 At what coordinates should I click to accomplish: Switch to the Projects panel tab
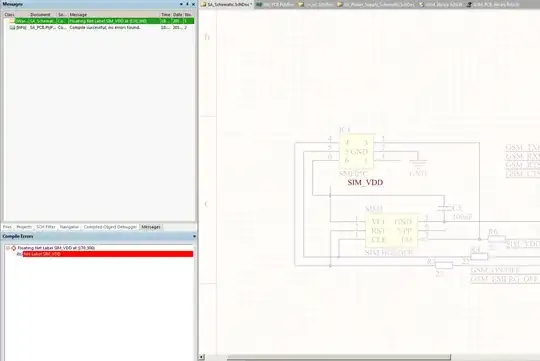24,227
